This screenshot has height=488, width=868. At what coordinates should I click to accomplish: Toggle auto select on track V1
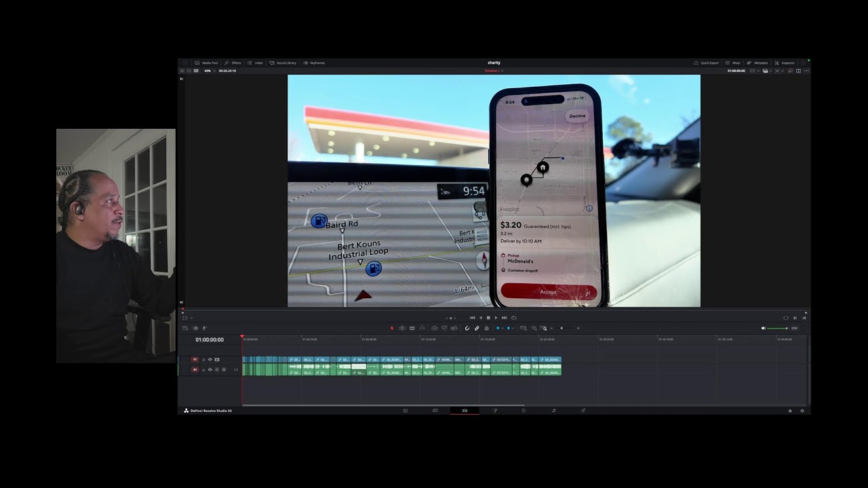click(x=210, y=360)
